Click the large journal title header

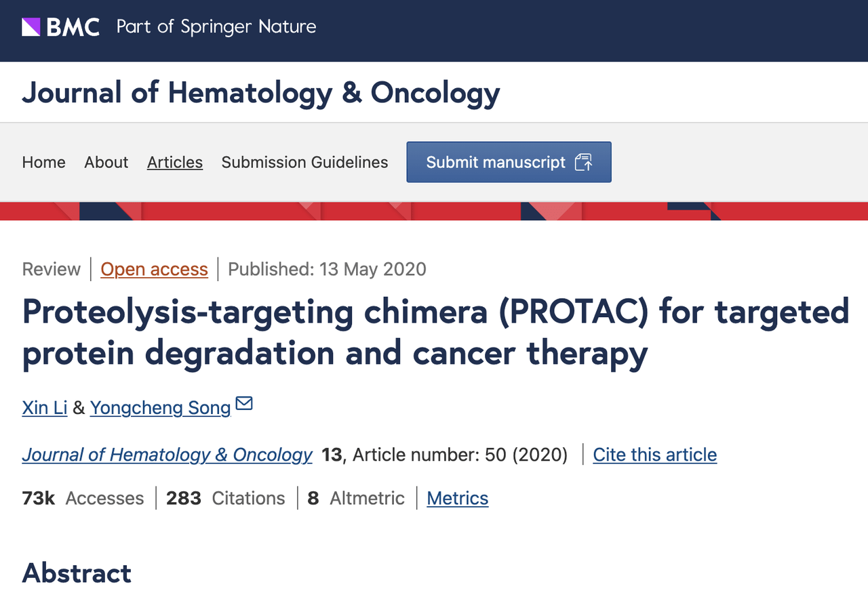click(x=261, y=93)
